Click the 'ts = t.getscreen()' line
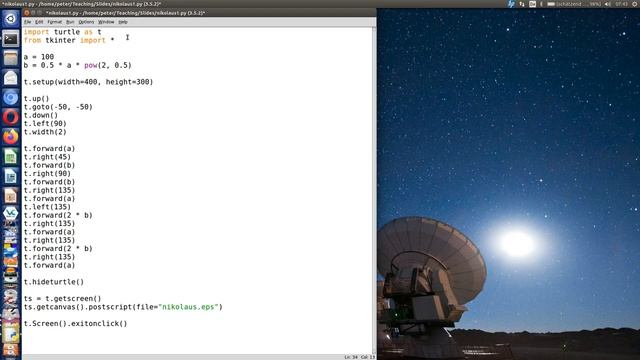The width and height of the screenshot is (640, 360). [62, 298]
